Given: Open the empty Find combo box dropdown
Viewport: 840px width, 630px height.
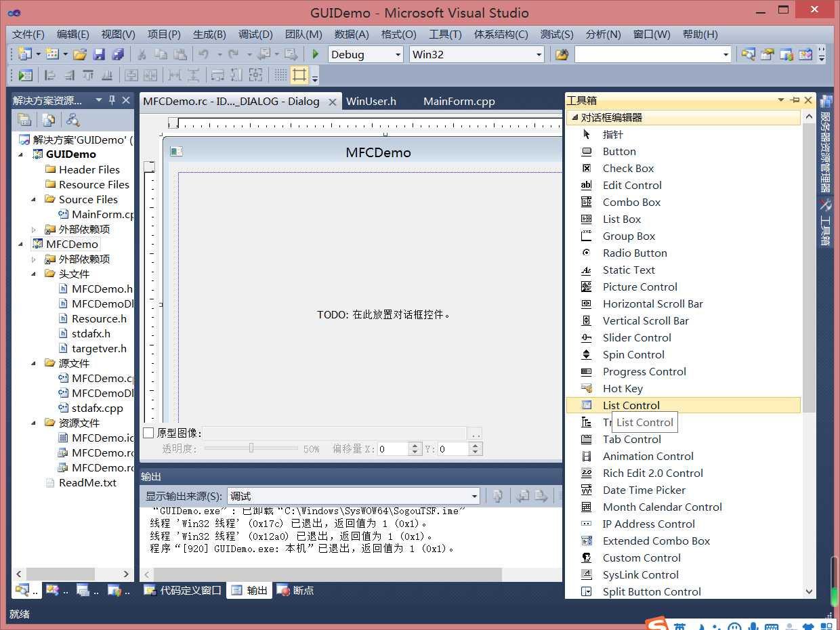Looking at the screenshot, I should [726, 55].
